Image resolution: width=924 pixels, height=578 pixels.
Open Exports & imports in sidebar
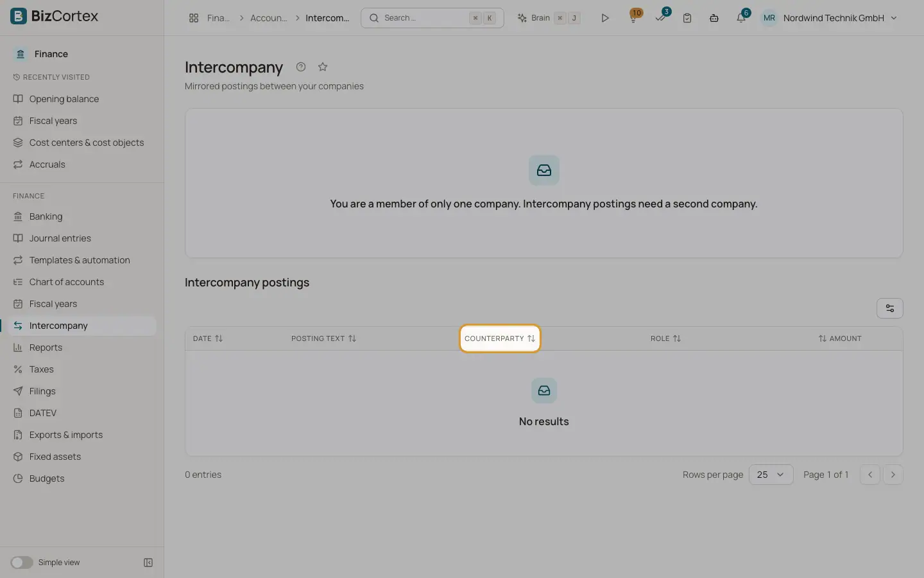(82, 435)
